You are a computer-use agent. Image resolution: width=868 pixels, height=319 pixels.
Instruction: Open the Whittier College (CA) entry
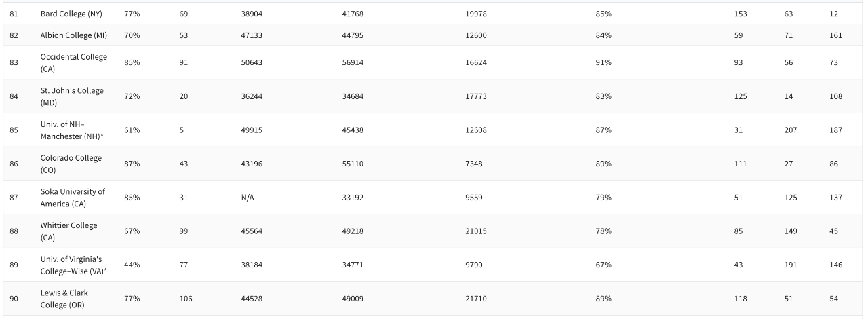68,231
